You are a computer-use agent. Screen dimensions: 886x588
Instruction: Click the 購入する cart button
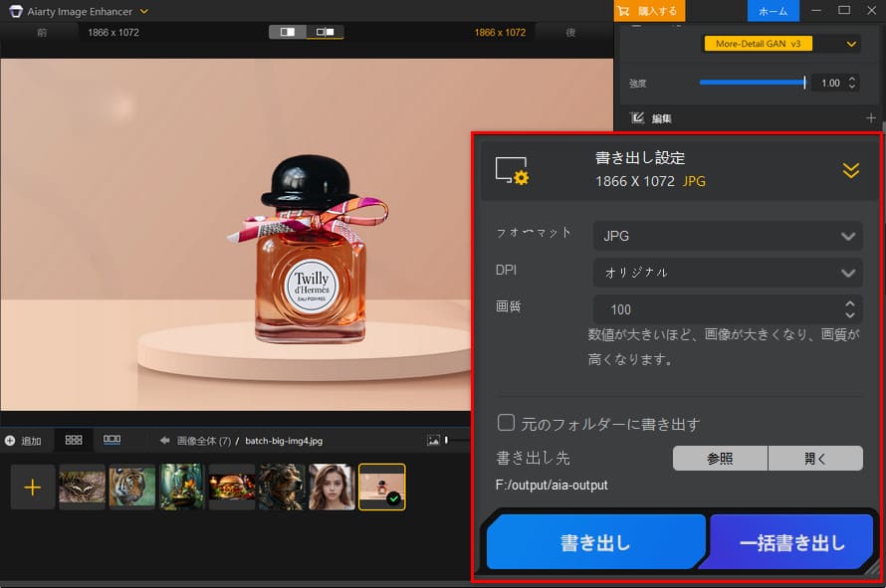(649, 11)
